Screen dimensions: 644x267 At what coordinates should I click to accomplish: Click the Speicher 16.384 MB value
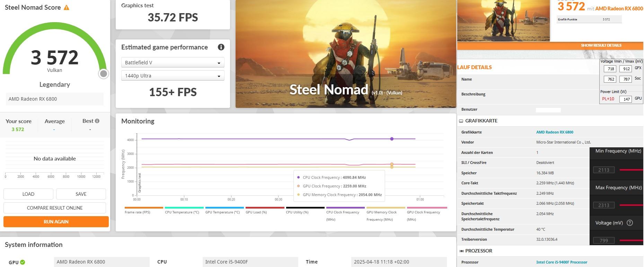545,173
